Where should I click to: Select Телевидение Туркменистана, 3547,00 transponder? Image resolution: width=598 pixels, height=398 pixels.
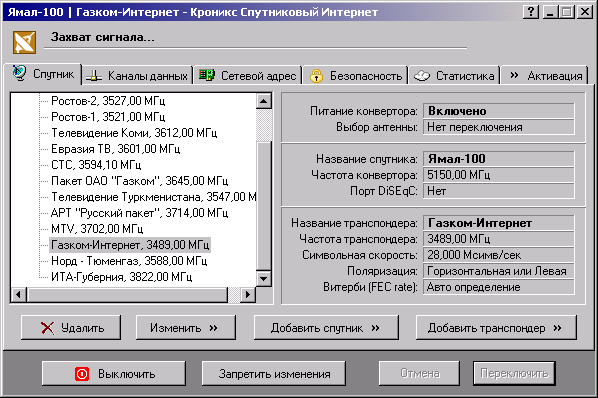(x=153, y=197)
